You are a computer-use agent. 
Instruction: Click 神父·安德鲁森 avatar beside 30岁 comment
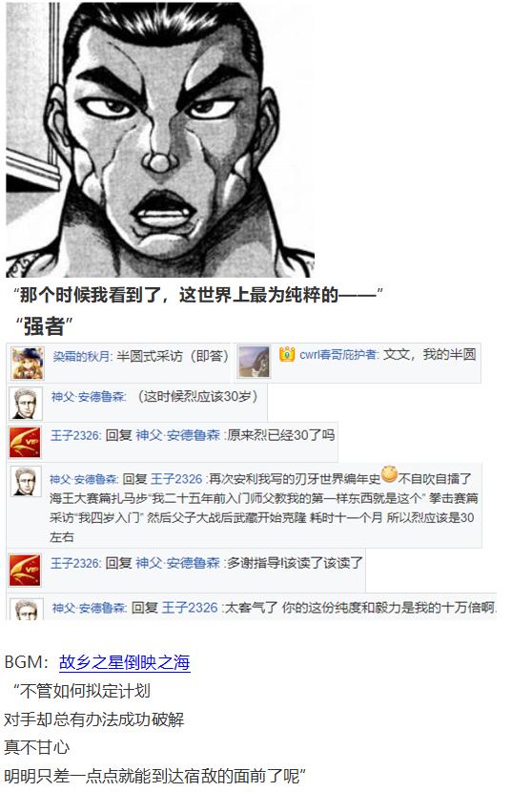click(25, 404)
